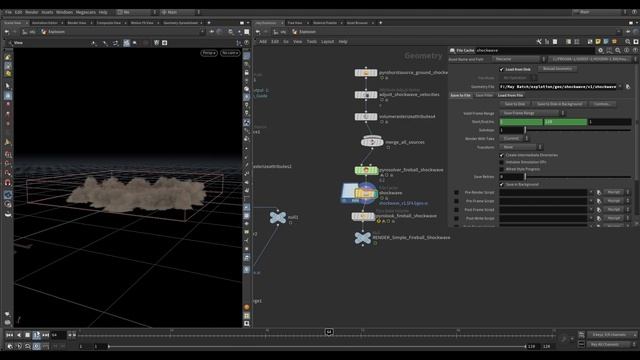640x360 pixels.
Task: Click the Persp viewport camera button
Action: 209,53
